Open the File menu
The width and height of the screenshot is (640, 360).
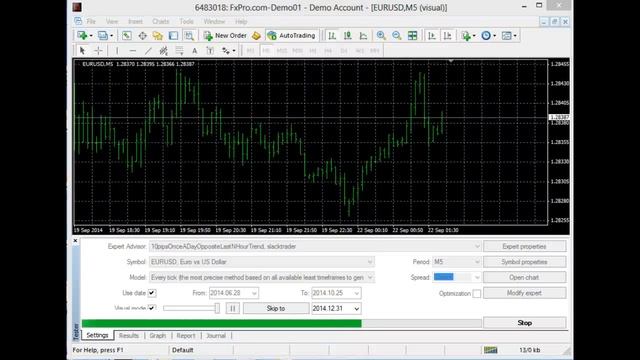91,21
